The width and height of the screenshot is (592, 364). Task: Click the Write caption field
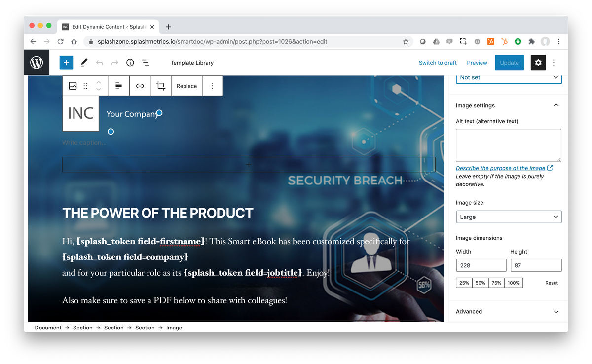[84, 143]
